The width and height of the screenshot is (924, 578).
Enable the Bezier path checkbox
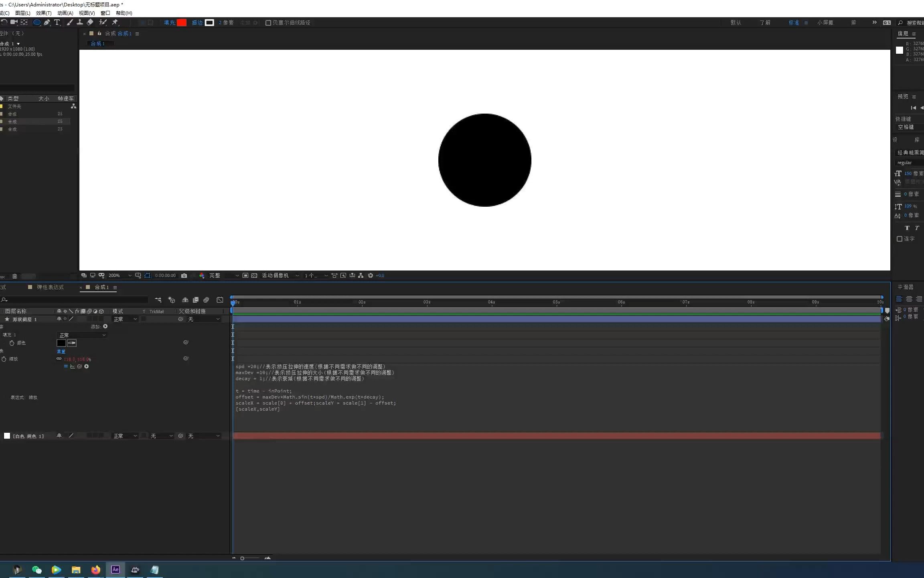click(x=268, y=23)
